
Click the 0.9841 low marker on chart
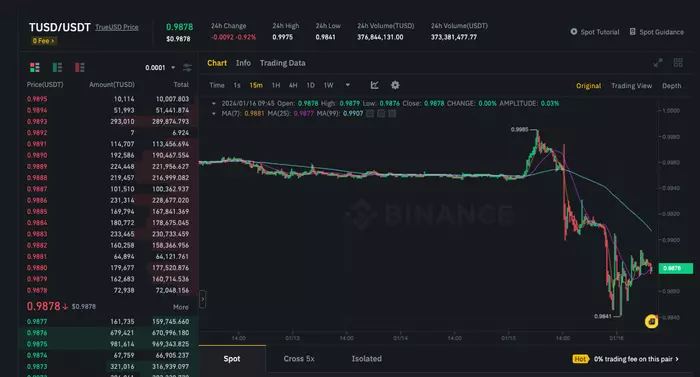(x=603, y=316)
